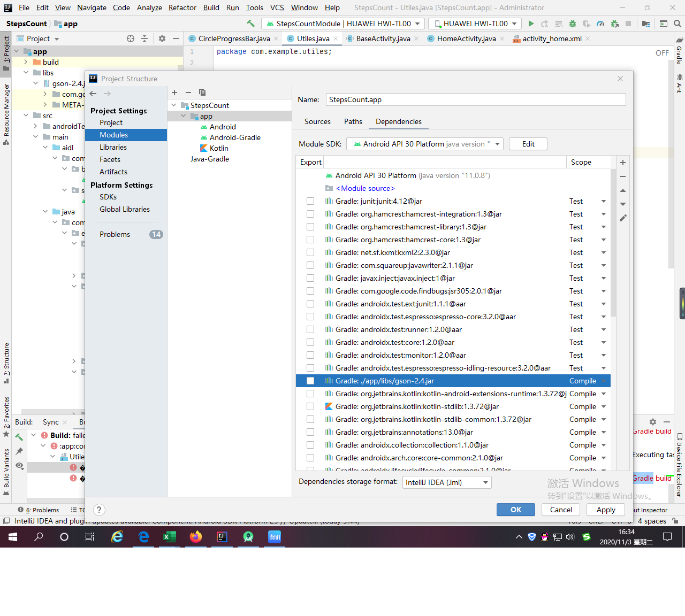Screen dimensions: 685x616
Task: Click the Module source link
Action: pyautogui.click(x=365, y=188)
